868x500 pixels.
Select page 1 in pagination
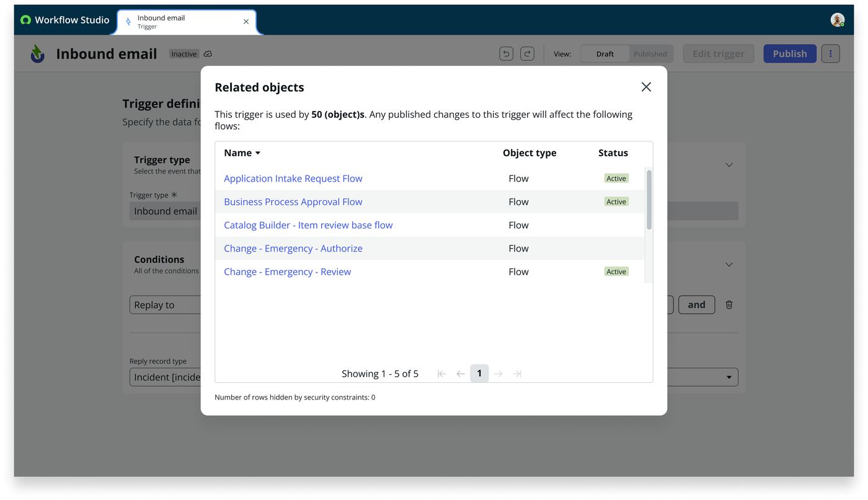[x=479, y=374]
